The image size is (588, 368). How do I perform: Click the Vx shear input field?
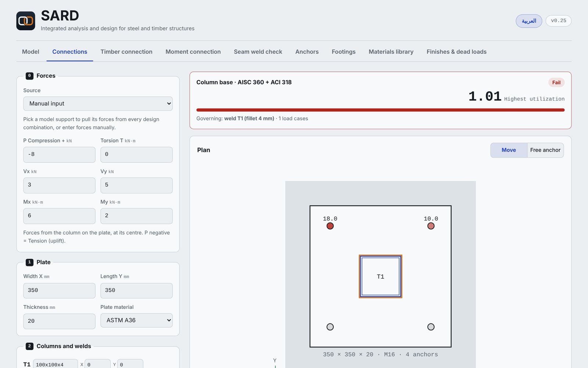click(59, 185)
